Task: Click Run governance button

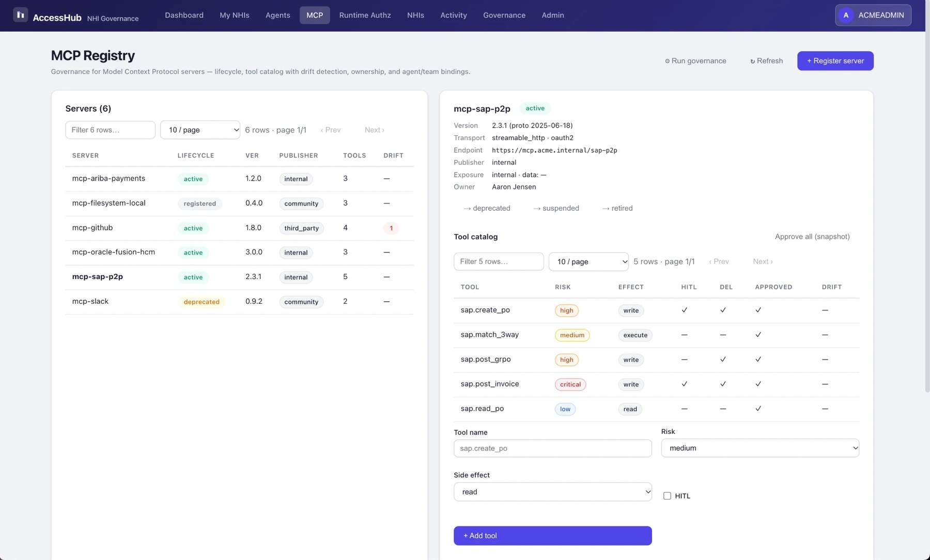Action: point(695,61)
